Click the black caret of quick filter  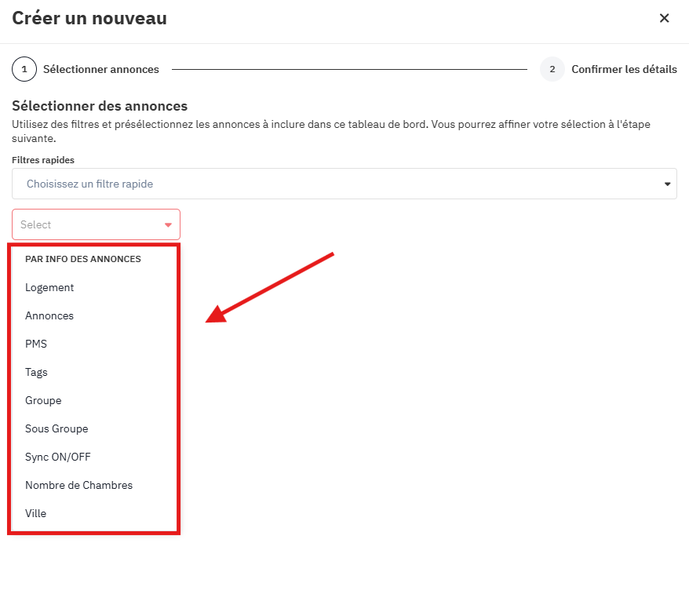pyautogui.click(x=667, y=184)
